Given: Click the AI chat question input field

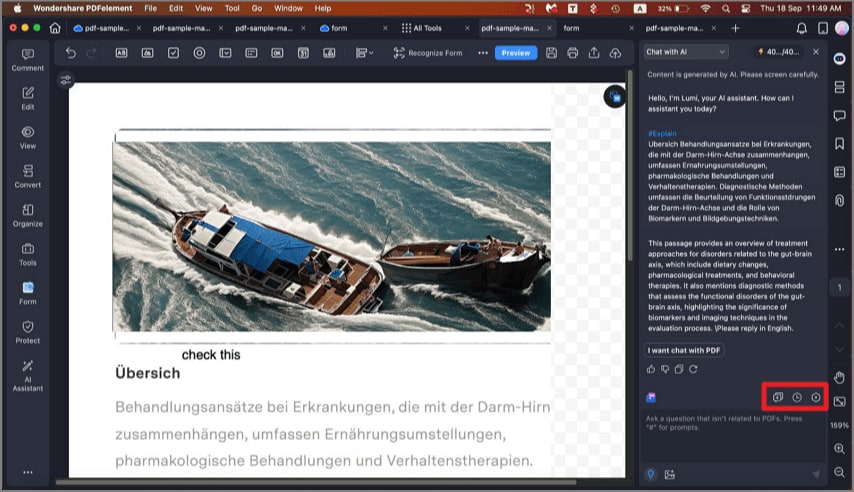Looking at the screenshot, I should coord(733,439).
